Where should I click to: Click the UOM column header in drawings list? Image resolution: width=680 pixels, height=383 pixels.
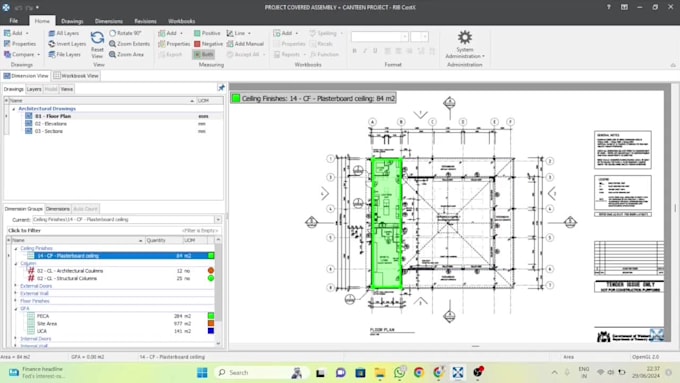(x=210, y=101)
